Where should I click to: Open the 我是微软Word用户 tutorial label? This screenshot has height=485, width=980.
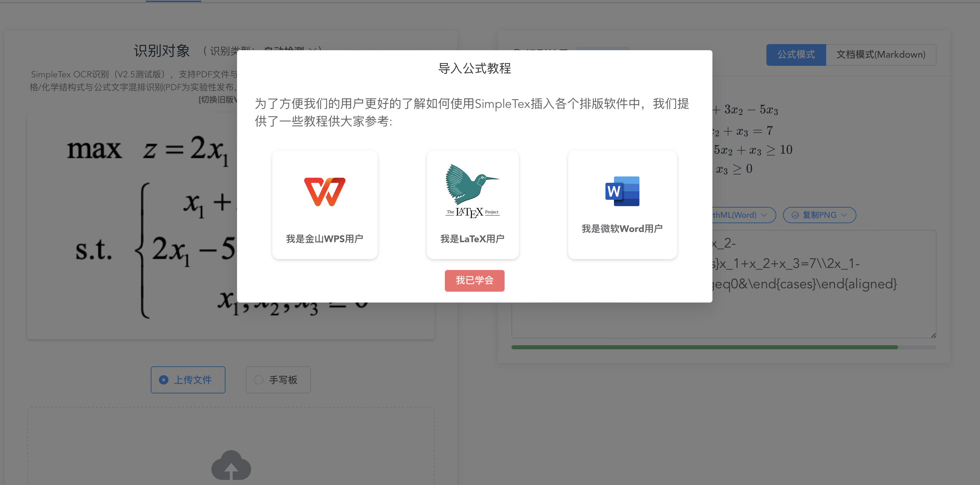coord(622,229)
